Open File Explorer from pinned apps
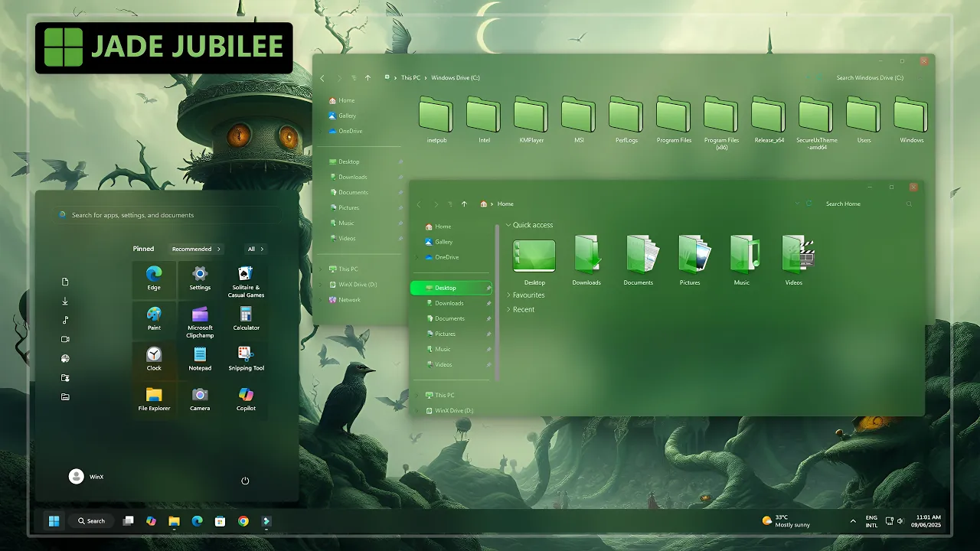The width and height of the screenshot is (980, 551). tap(154, 399)
